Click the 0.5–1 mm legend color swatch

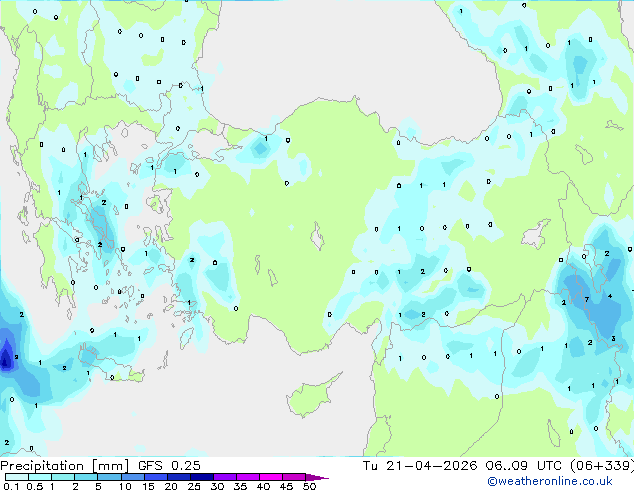tap(40, 477)
